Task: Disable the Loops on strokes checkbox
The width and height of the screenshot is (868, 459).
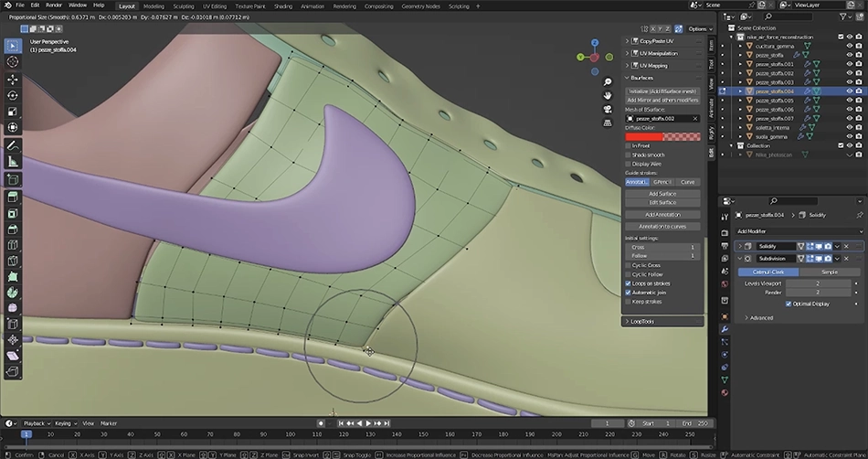Action: coord(629,283)
